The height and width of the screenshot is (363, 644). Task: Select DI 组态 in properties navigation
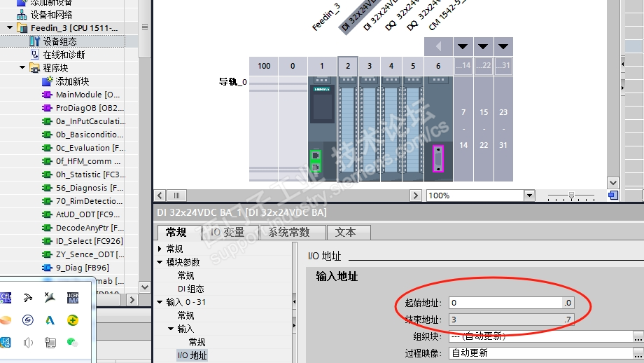191,289
